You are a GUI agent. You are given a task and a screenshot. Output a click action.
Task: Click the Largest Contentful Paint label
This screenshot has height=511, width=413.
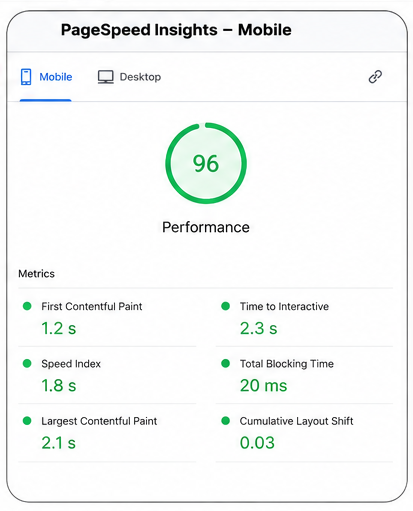(x=99, y=421)
